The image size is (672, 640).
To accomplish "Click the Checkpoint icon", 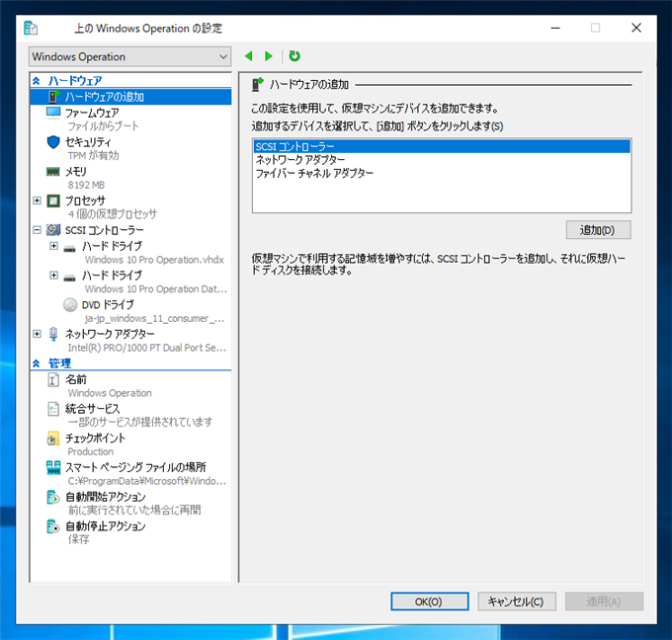I will point(53,439).
